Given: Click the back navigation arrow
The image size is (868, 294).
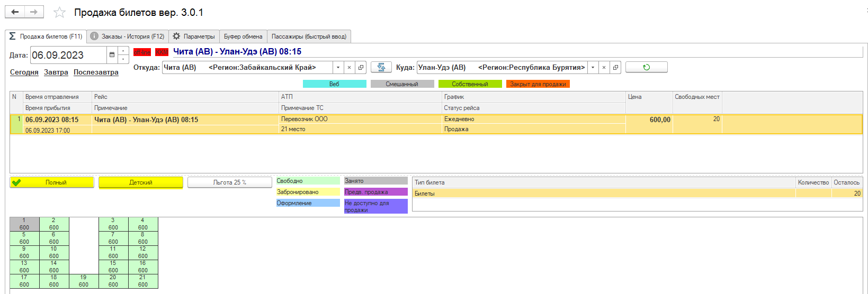Looking at the screenshot, I should click(15, 12).
